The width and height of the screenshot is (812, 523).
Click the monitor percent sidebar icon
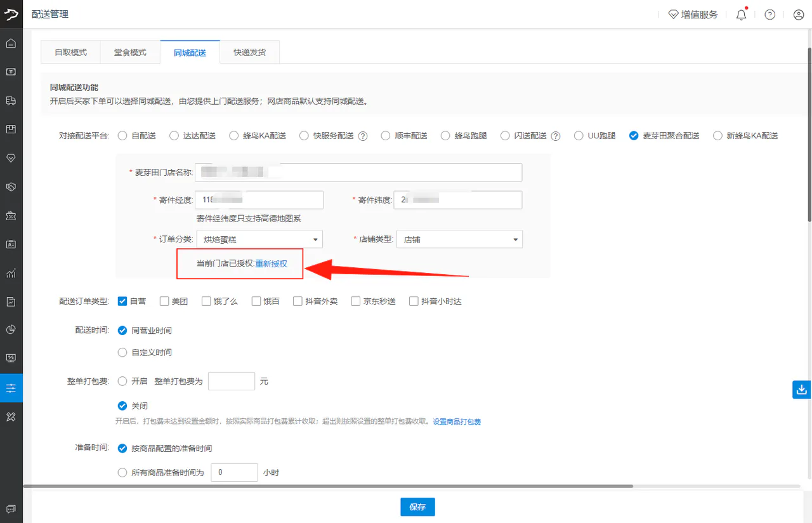(11, 358)
